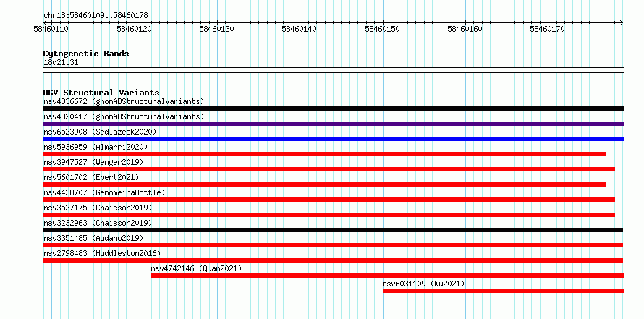Open nsv6031109 Wu2021 label
Image resolution: width=644 pixels, height=319 pixels.
[423, 284]
